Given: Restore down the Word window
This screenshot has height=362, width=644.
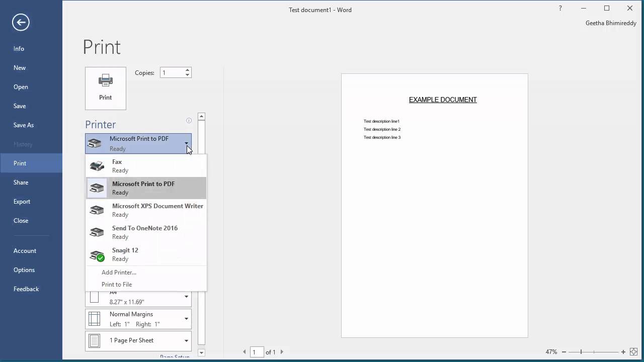Looking at the screenshot, I should 607,8.
